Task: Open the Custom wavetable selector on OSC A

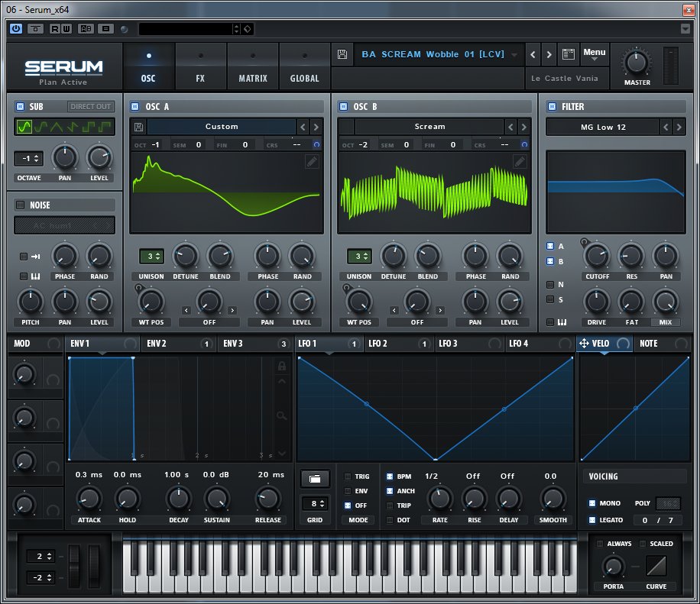Action: coord(222,127)
